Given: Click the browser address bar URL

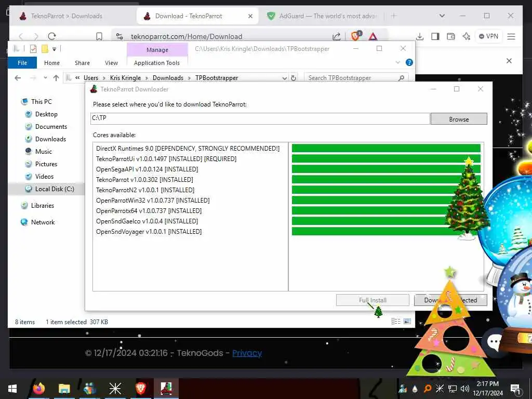Looking at the screenshot, I should 187,36.
